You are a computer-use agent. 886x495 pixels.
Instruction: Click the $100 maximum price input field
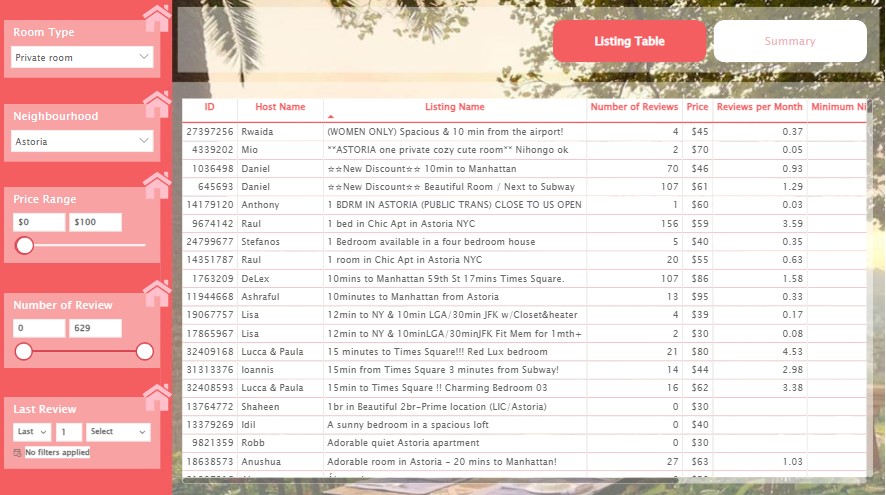tap(96, 222)
